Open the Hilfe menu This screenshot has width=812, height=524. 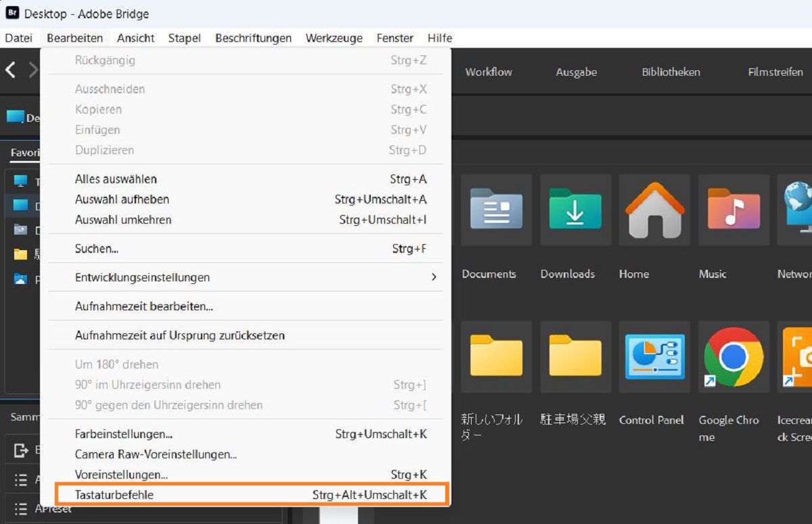click(440, 38)
